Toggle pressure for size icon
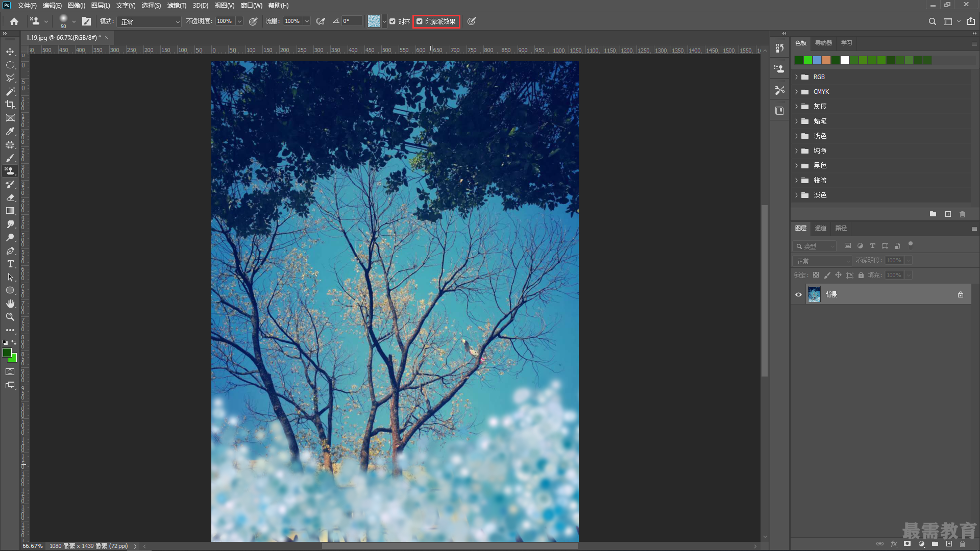Image resolution: width=980 pixels, height=551 pixels. 472,21
